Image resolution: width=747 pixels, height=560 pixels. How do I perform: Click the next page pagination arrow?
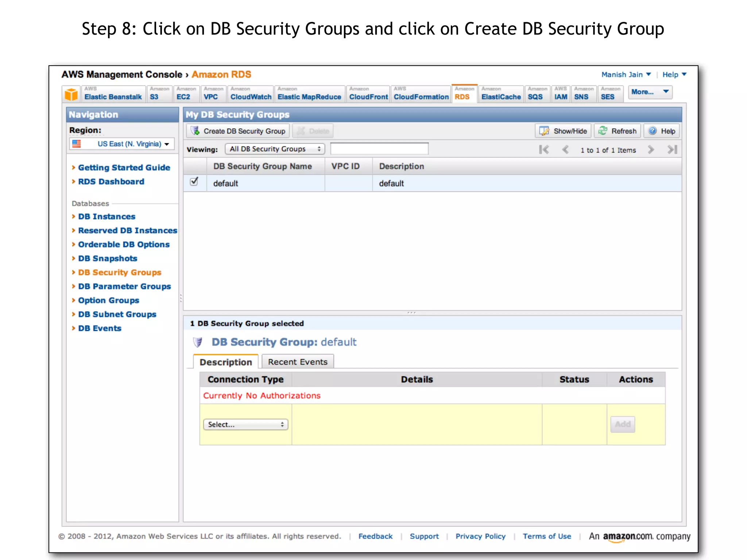[651, 149]
